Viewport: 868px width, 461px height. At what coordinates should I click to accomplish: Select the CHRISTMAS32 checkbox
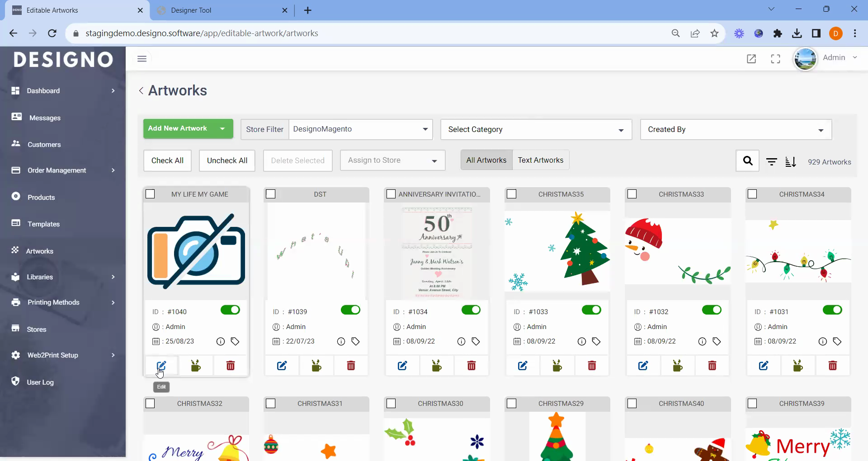click(151, 404)
